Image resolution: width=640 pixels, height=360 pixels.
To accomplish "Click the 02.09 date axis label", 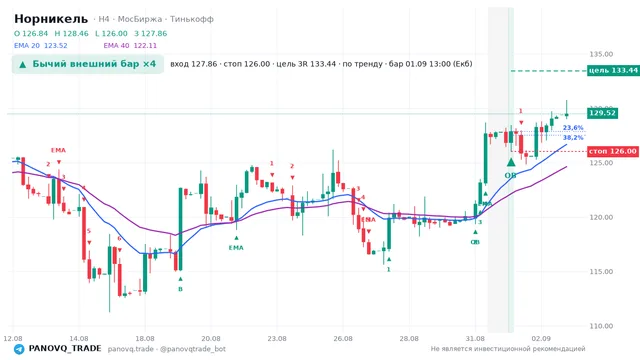I will [x=541, y=338].
